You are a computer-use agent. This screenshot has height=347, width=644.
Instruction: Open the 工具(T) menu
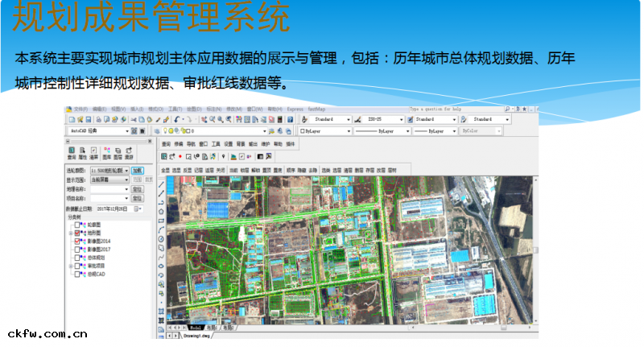tap(175, 109)
